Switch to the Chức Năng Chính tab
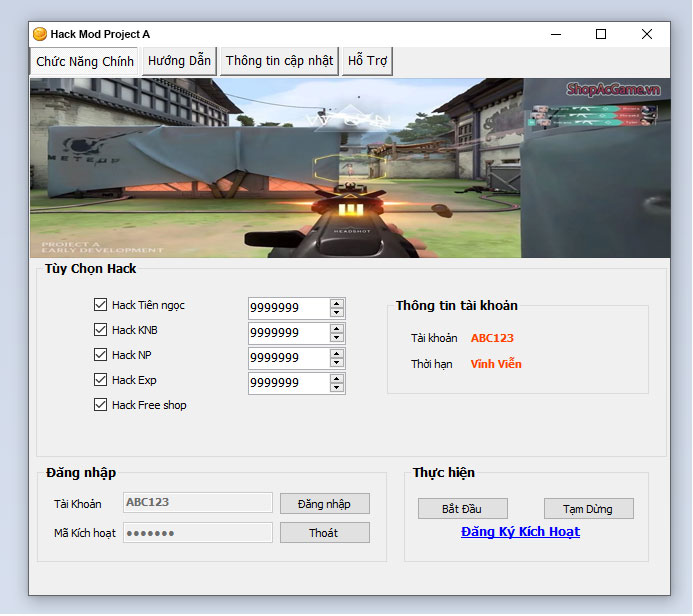The width and height of the screenshot is (693, 616). pyautogui.click(x=85, y=61)
